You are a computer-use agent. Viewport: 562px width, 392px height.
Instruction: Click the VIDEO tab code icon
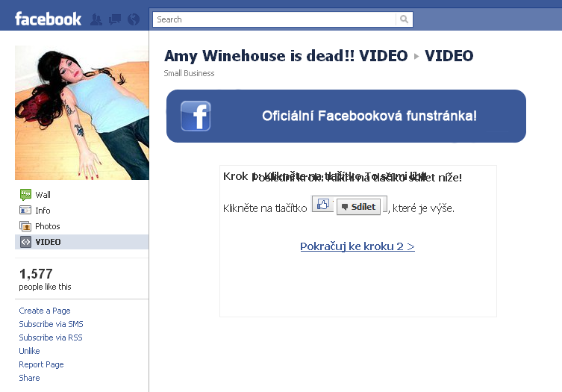pos(25,242)
